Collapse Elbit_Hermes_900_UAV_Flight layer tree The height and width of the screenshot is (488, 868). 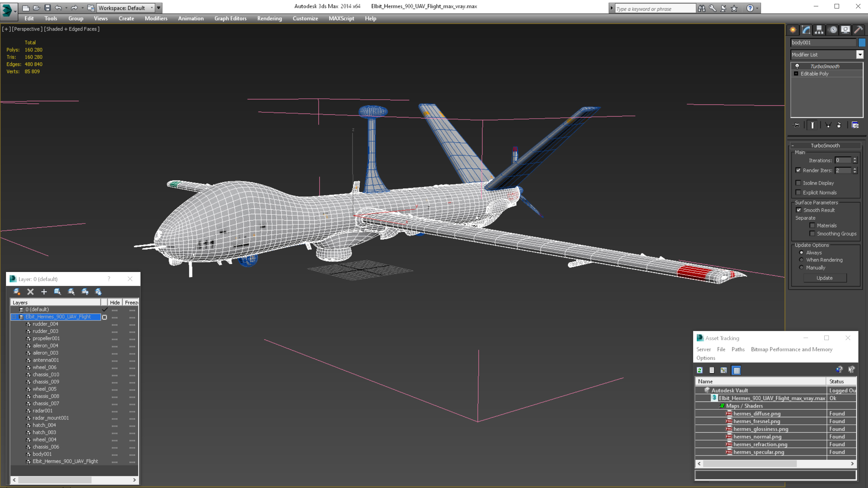14,317
